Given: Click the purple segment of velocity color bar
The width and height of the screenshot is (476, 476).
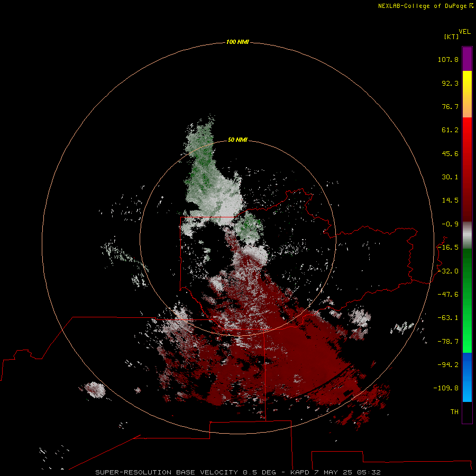Looking at the screenshot, I should pyautogui.click(x=467, y=59).
